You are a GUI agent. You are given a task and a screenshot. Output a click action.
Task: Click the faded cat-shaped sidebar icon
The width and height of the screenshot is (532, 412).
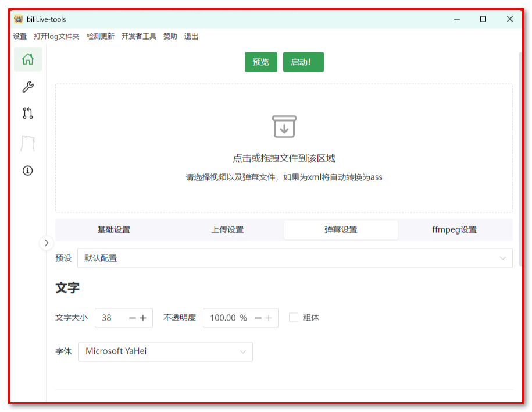pos(27,143)
